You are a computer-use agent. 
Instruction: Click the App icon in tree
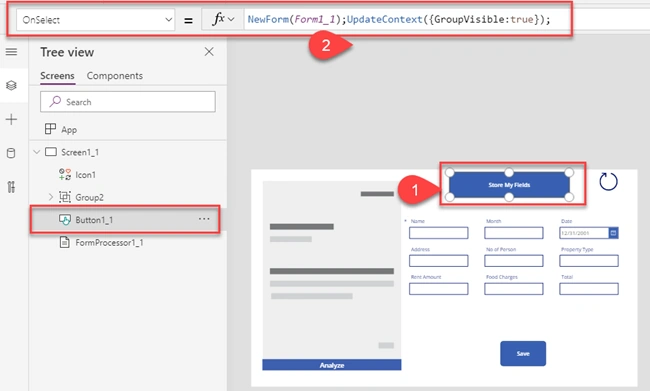click(x=50, y=129)
